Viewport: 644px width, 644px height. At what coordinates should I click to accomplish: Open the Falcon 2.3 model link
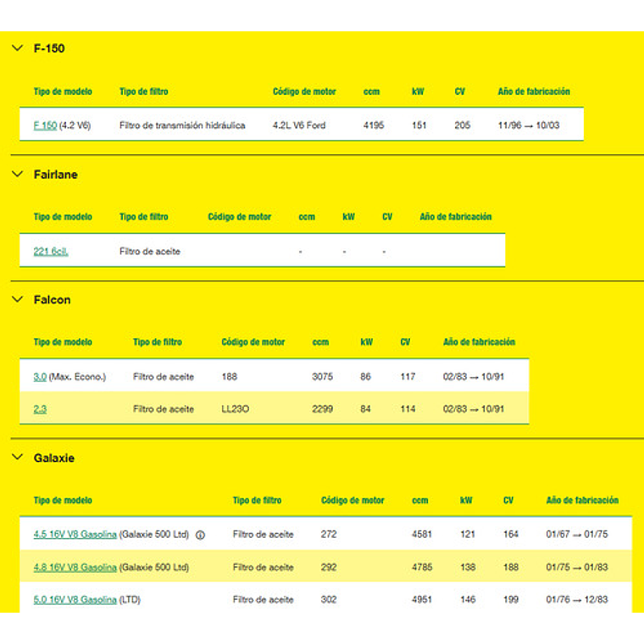(x=40, y=409)
